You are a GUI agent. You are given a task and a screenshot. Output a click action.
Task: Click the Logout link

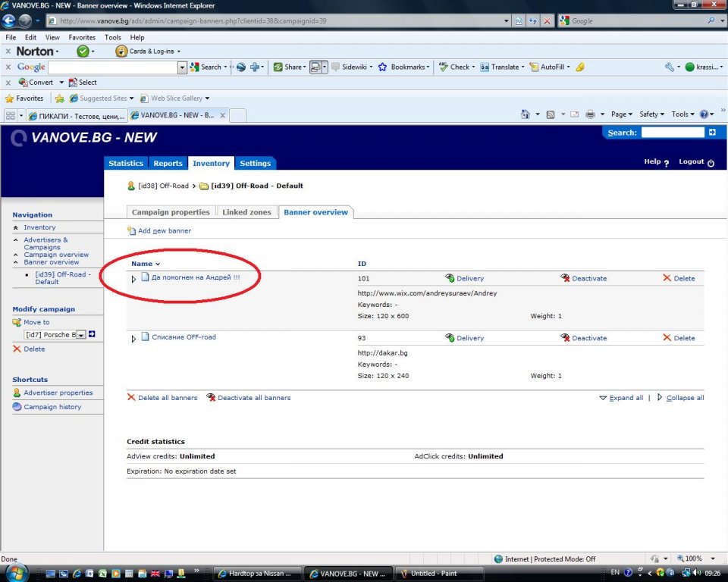pyautogui.click(x=691, y=161)
